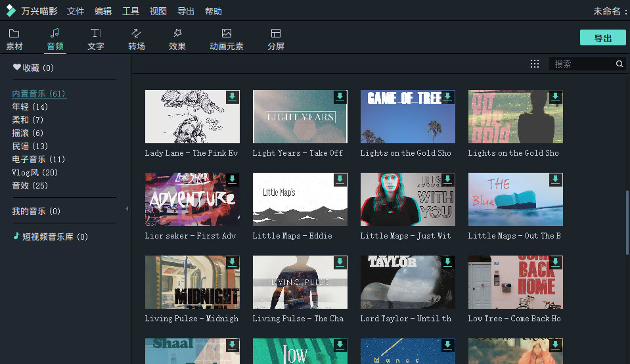Download the Little Maps - Eddie track
Viewport: 630px width, 364px height.
click(340, 179)
